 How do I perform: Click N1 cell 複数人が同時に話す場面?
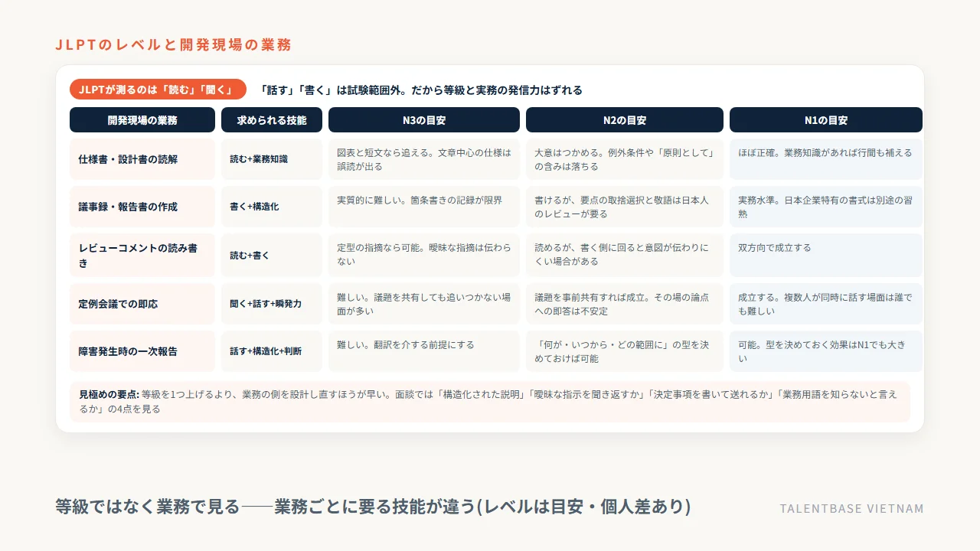(826, 304)
